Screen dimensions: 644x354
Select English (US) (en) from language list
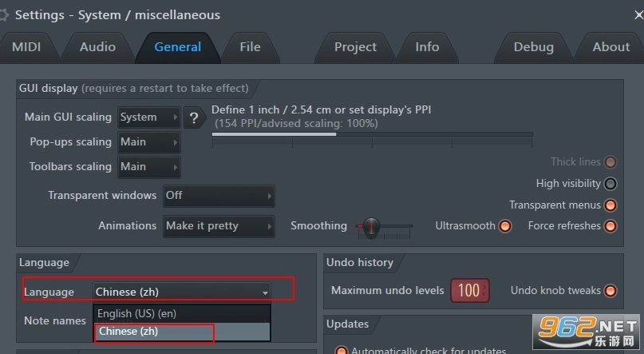136,314
